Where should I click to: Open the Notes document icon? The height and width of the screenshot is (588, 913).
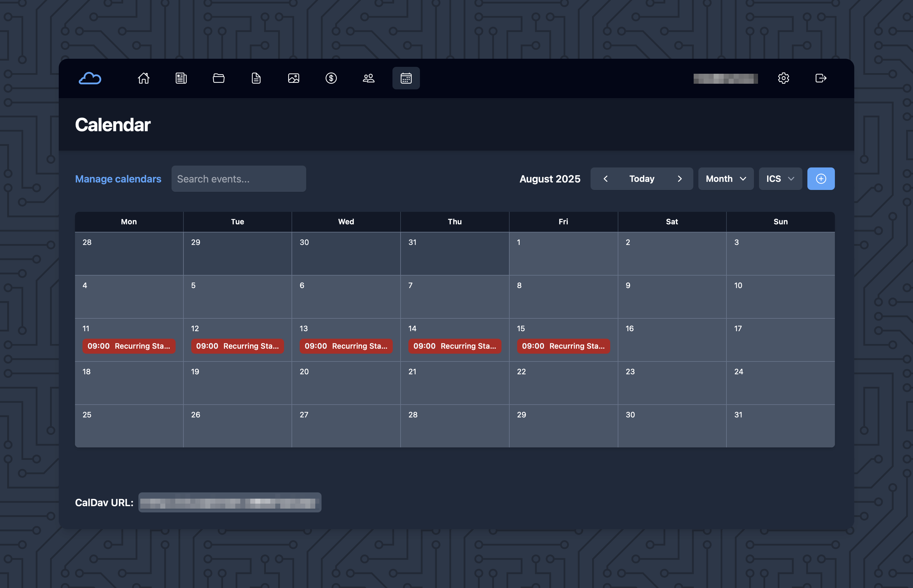click(x=256, y=78)
